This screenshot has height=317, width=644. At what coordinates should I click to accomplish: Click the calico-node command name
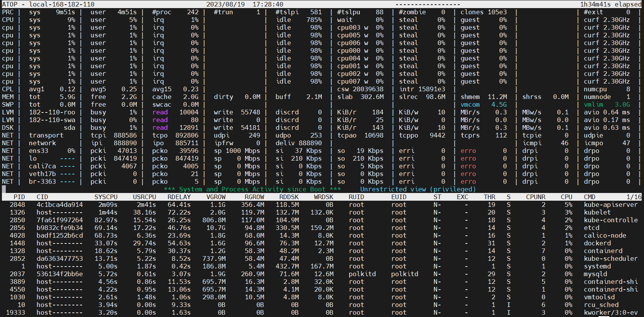pos(605,235)
